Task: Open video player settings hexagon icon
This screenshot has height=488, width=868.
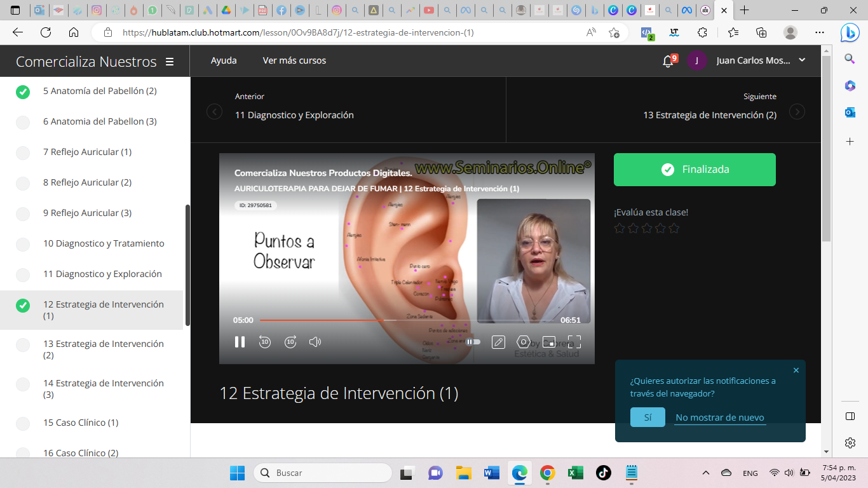Action: click(524, 342)
